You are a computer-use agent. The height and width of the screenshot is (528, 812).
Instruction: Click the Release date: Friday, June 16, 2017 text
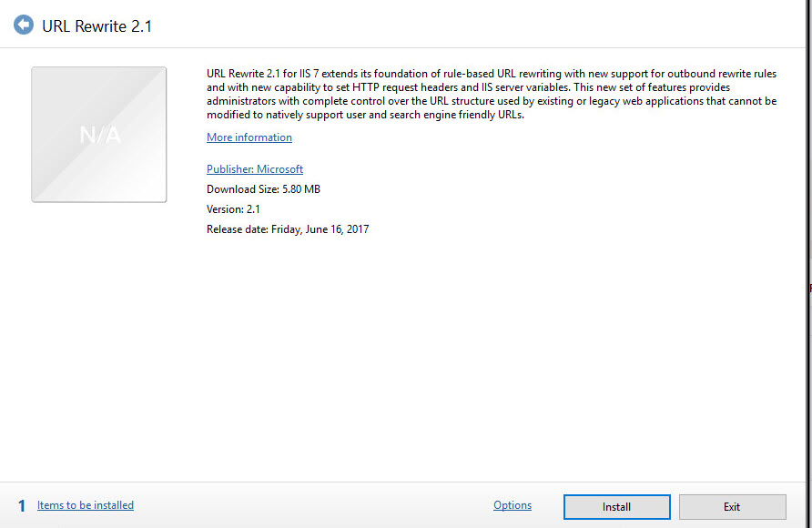pyautogui.click(x=288, y=229)
